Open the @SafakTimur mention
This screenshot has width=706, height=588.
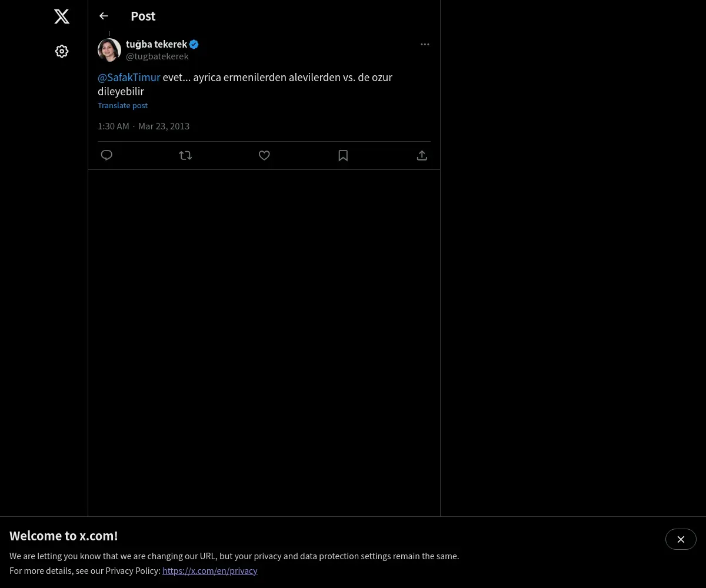click(x=129, y=77)
